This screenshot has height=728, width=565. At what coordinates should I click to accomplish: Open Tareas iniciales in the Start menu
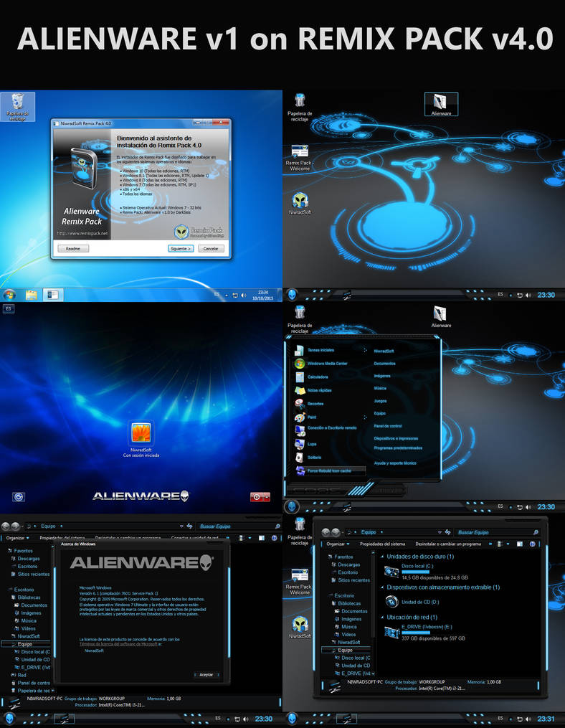(321, 350)
